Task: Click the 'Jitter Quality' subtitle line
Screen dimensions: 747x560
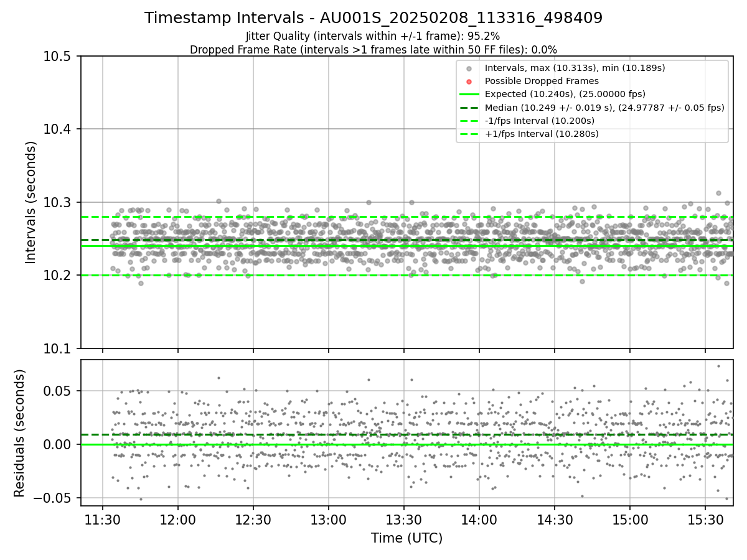Action: coord(373,36)
